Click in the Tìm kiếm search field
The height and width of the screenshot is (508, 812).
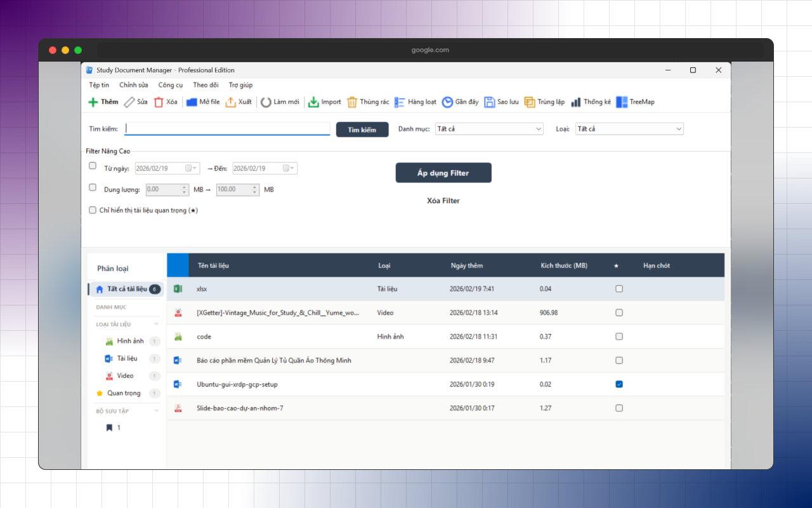tap(227, 129)
